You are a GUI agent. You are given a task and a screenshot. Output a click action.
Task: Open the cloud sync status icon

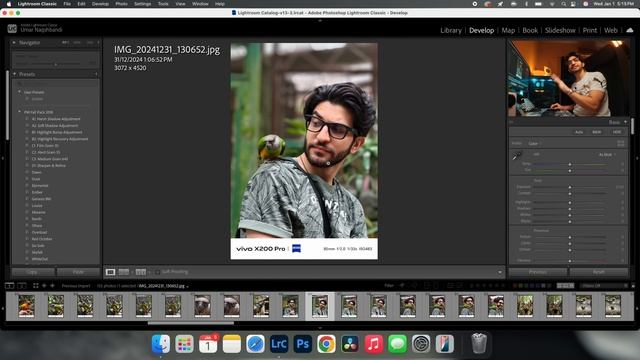click(630, 30)
